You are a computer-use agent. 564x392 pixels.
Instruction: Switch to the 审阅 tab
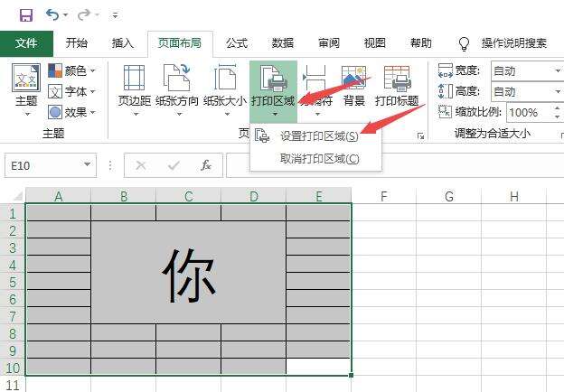click(329, 43)
